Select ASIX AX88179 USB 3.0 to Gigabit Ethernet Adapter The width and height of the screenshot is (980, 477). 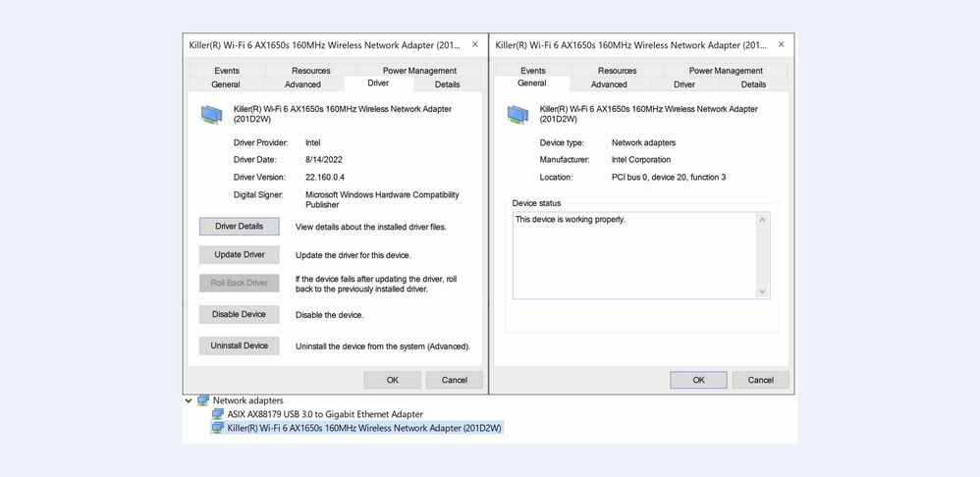[x=325, y=414]
